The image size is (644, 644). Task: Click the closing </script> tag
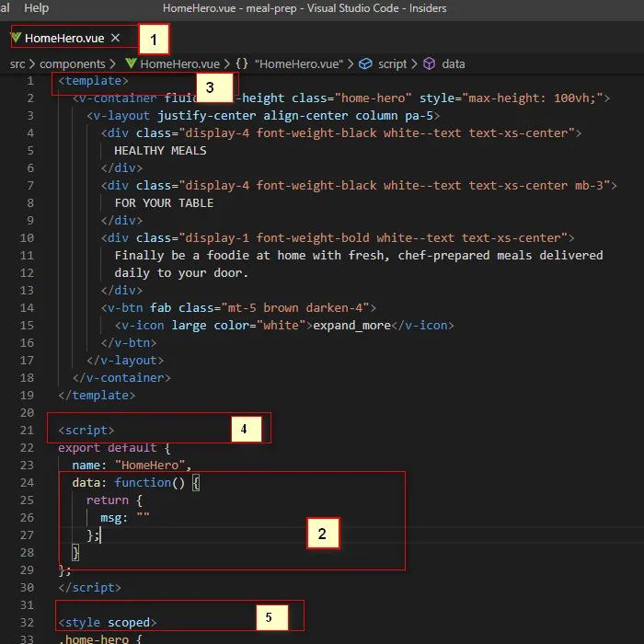[89, 588]
